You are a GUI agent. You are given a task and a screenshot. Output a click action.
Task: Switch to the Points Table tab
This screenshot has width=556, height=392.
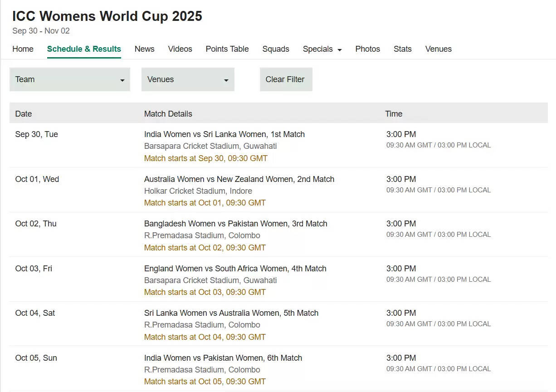(227, 49)
